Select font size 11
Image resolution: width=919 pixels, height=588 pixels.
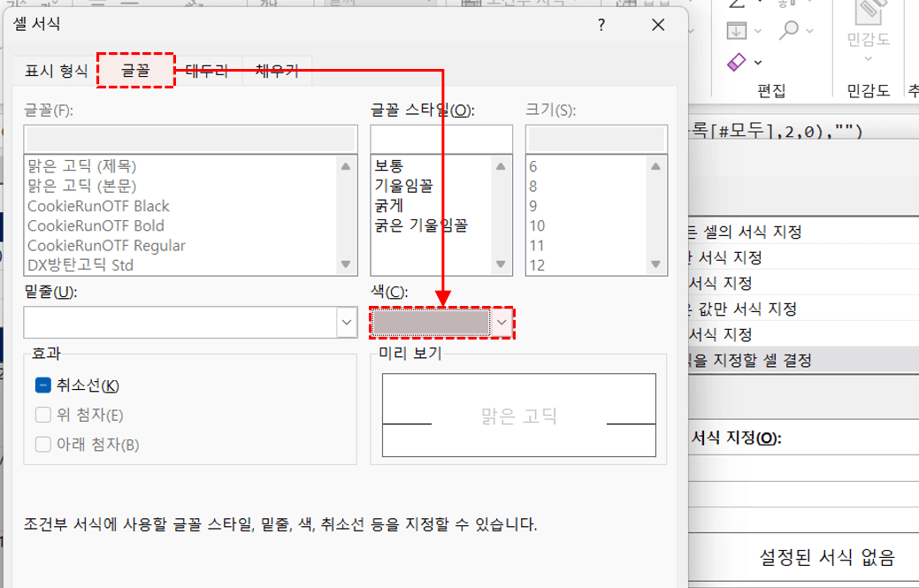(x=537, y=246)
